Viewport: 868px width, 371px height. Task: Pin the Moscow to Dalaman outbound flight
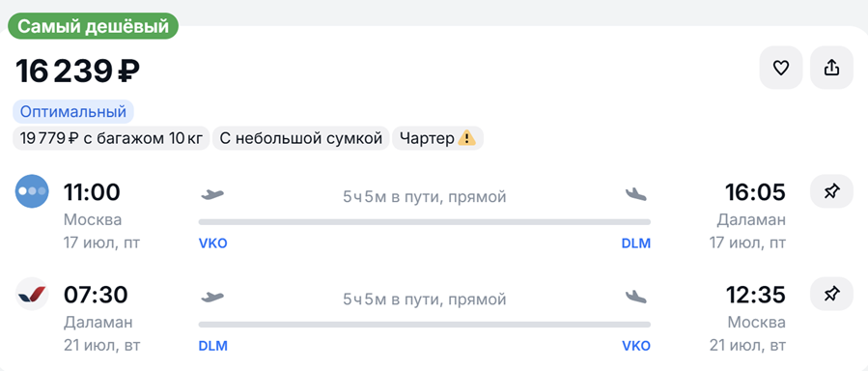(831, 191)
